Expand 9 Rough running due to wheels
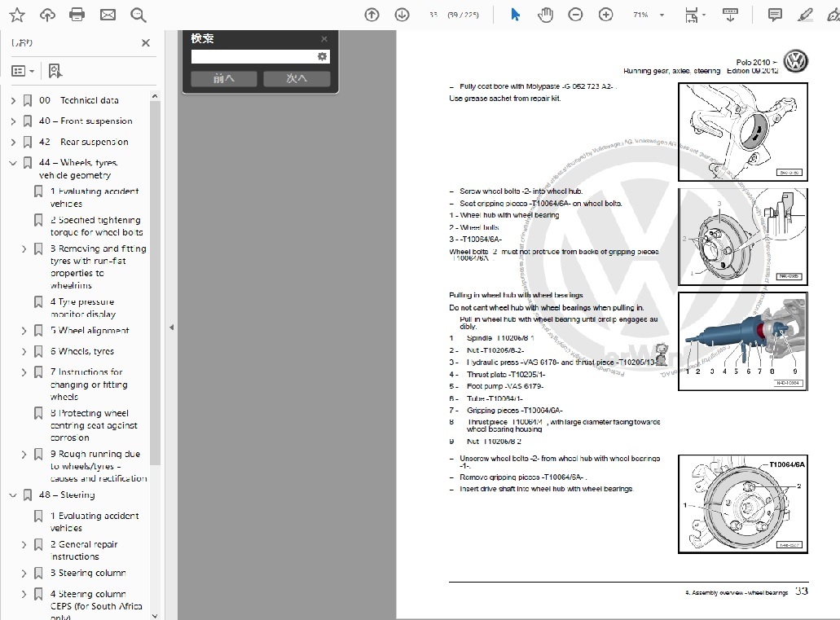 click(24, 455)
